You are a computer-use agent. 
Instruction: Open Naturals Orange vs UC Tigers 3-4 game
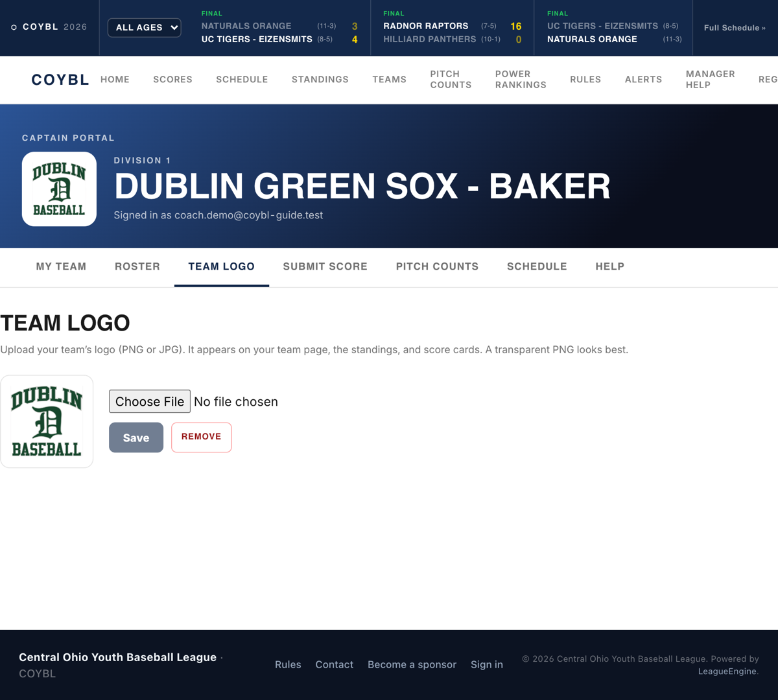click(279, 28)
